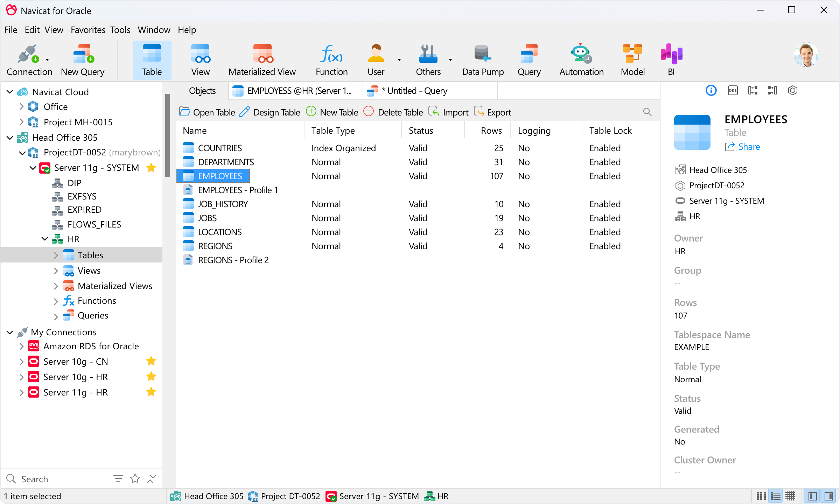Create a New Table
Viewport: 840px width, 504px height.
point(332,112)
